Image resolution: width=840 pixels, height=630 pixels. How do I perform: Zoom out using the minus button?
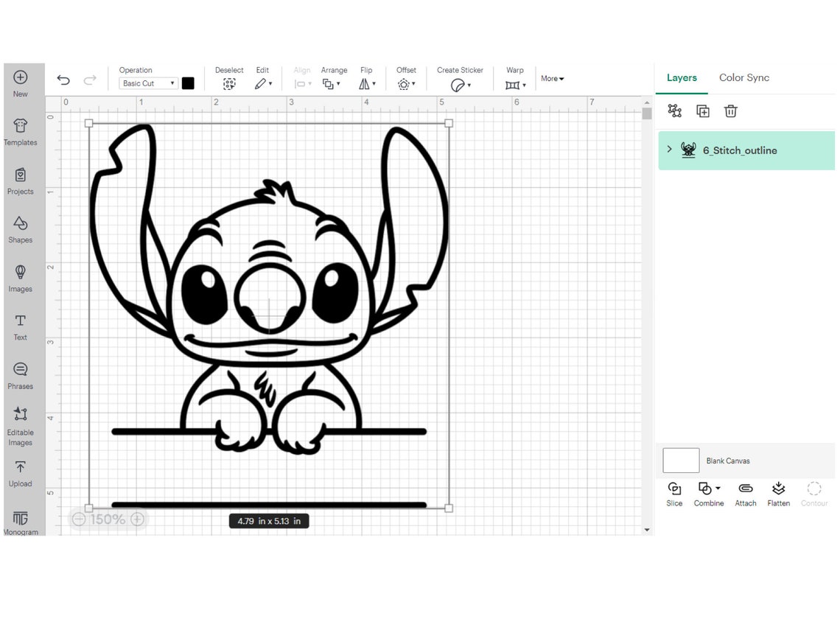pyautogui.click(x=78, y=519)
